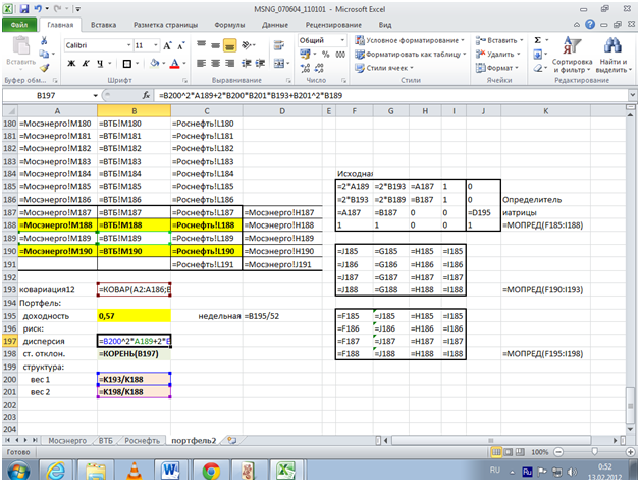Screen dimensions: 640x480
Task: Open the number format Общий dropdown
Action: click(x=342, y=40)
